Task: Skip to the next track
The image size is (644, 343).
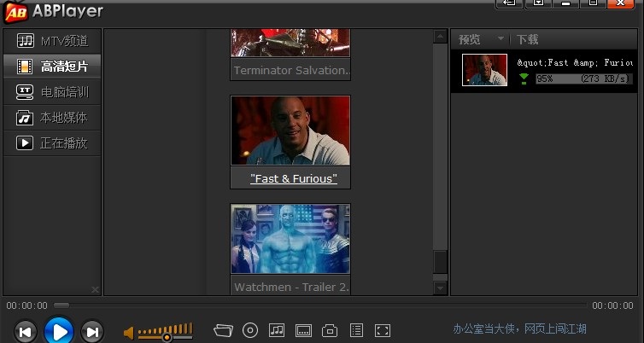Action: (92, 332)
